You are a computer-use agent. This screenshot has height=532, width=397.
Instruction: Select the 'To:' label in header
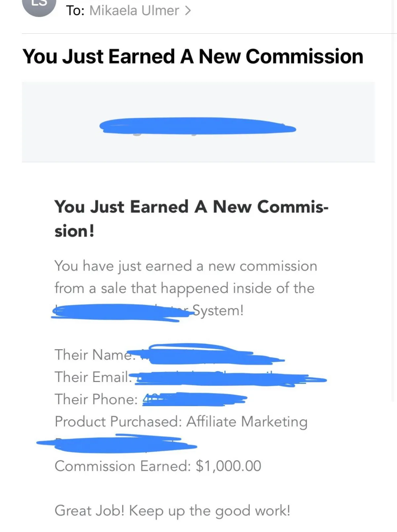click(x=75, y=11)
